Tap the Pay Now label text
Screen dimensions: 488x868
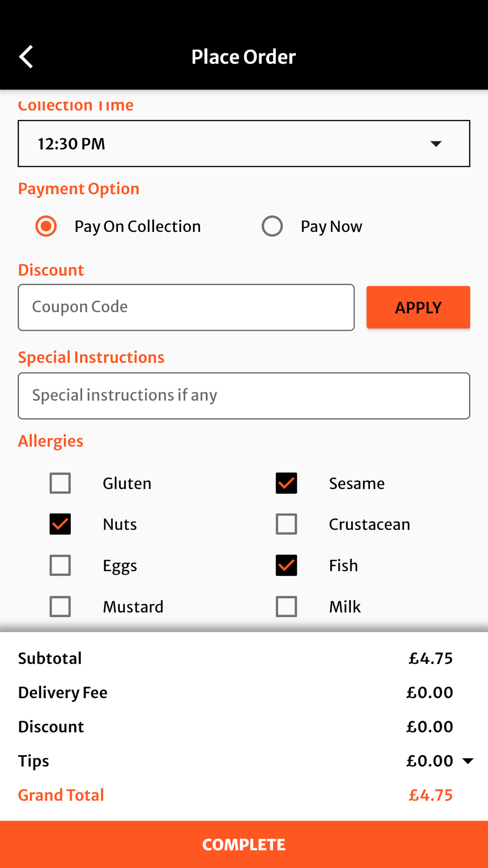click(x=331, y=227)
